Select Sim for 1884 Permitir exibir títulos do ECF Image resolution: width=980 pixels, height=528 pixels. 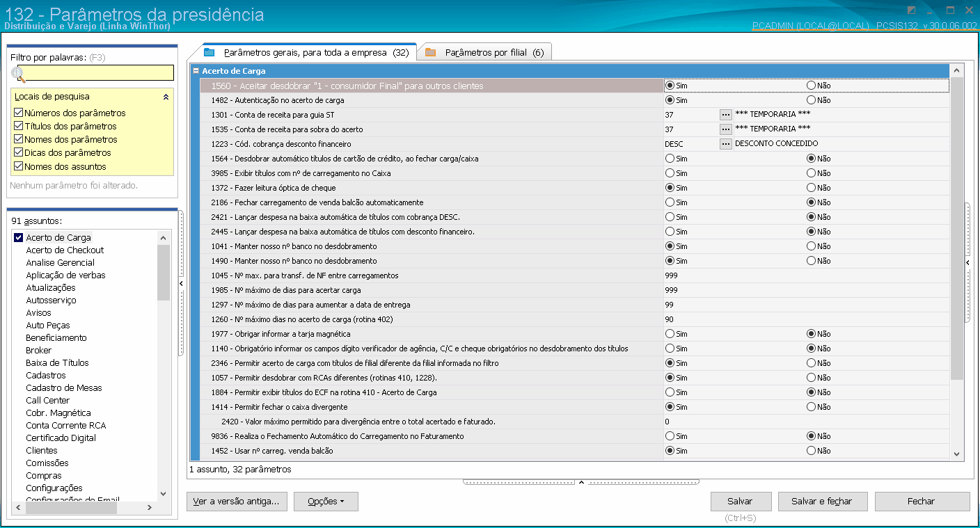pyautogui.click(x=670, y=392)
